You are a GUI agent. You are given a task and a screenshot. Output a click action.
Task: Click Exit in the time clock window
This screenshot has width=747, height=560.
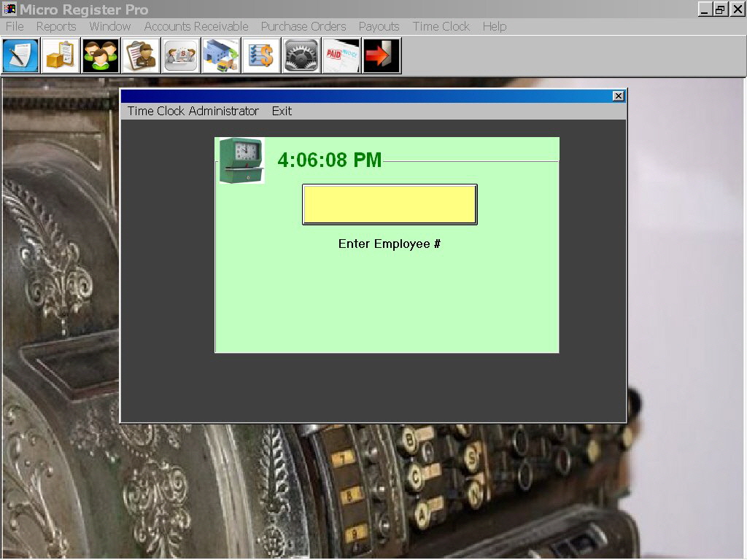click(282, 111)
